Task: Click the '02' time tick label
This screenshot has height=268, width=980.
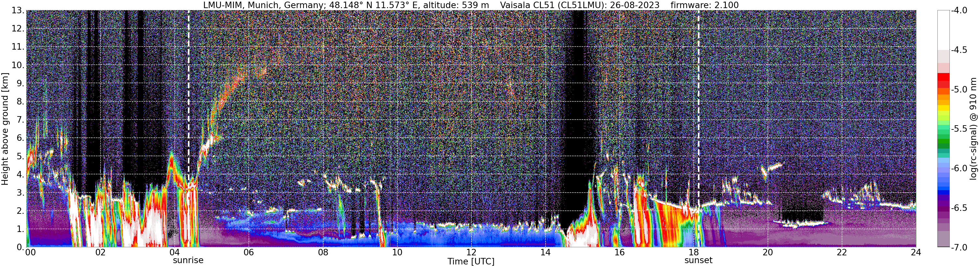Action: pos(100,252)
